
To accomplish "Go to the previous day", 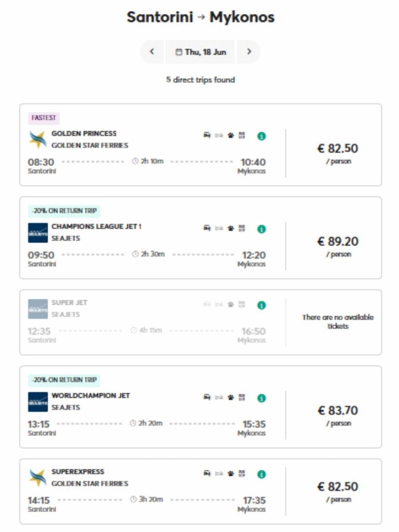I will click(152, 52).
